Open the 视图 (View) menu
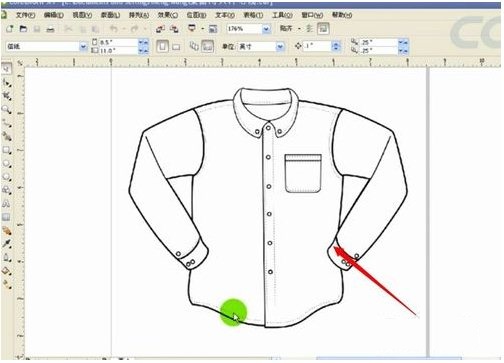Viewport: 504px width, 363px height. click(82, 15)
